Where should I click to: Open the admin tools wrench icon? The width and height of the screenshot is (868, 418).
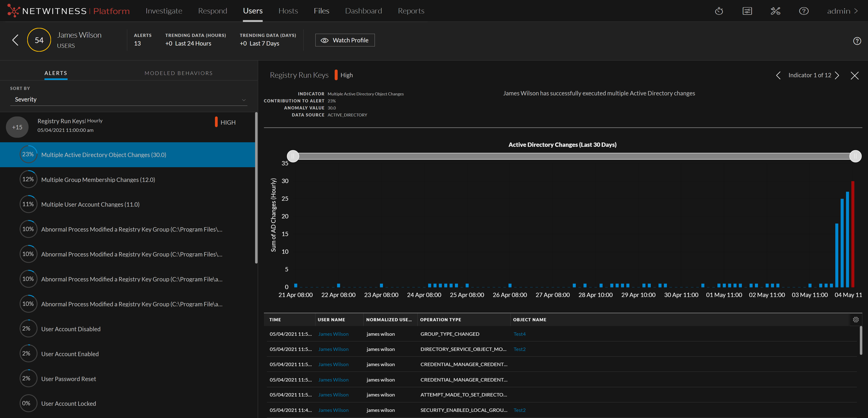pyautogui.click(x=775, y=11)
